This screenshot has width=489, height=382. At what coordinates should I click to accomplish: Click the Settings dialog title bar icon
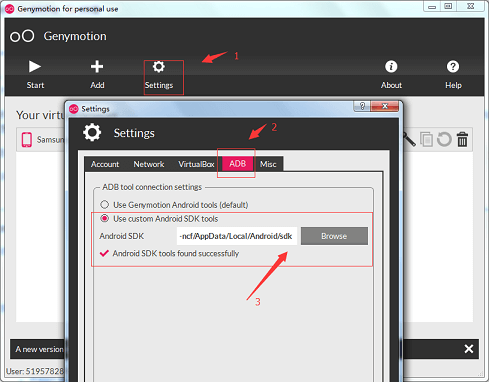tap(73, 109)
